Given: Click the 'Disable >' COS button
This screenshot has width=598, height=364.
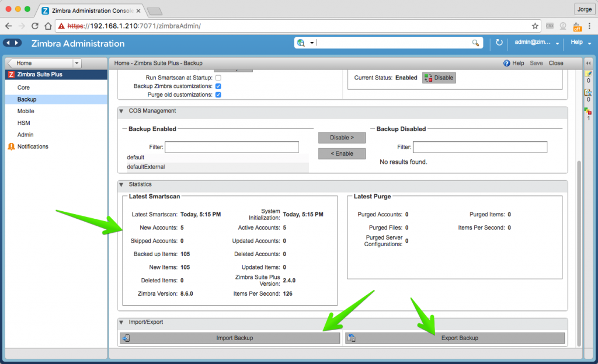Looking at the screenshot, I should (342, 138).
